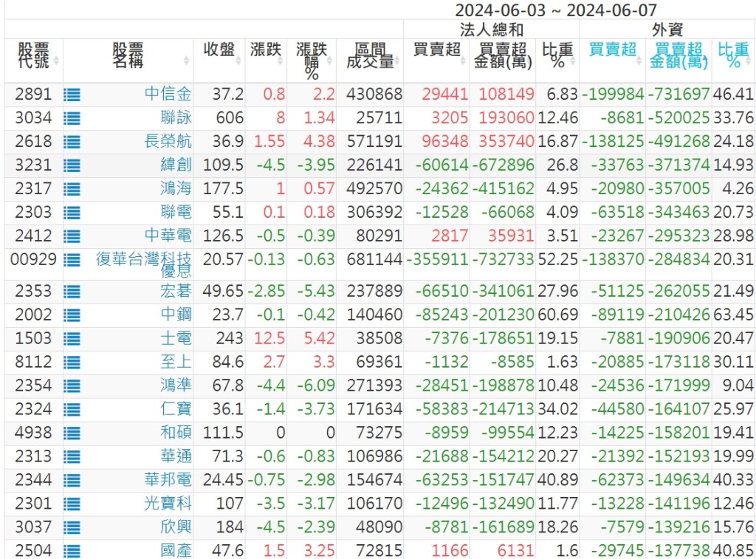Sort by foreign 比重% column header
The height and width of the screenshot is (559, 756).
(733, 56)
